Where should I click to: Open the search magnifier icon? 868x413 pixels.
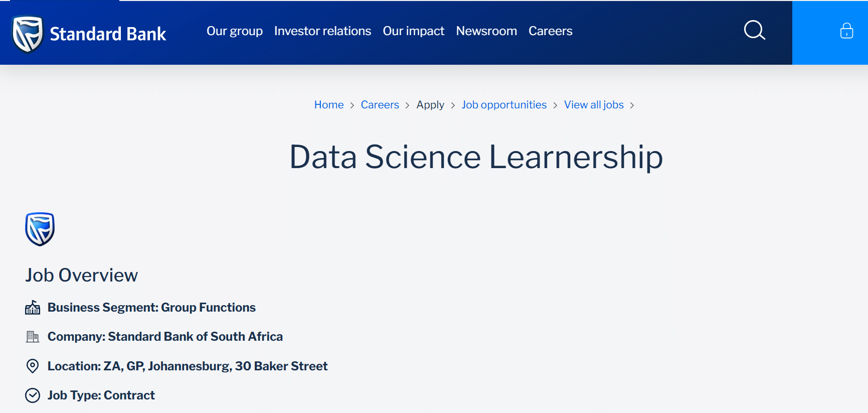[754, 30]
